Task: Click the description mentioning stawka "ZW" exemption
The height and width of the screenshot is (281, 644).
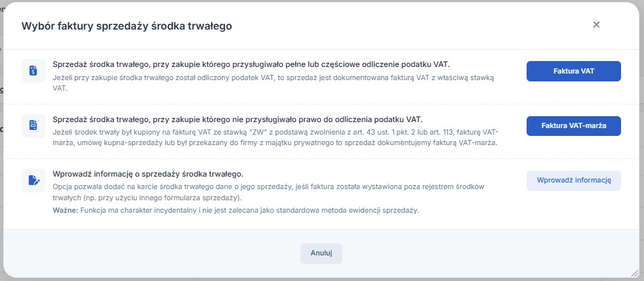Action: [275, 137]
